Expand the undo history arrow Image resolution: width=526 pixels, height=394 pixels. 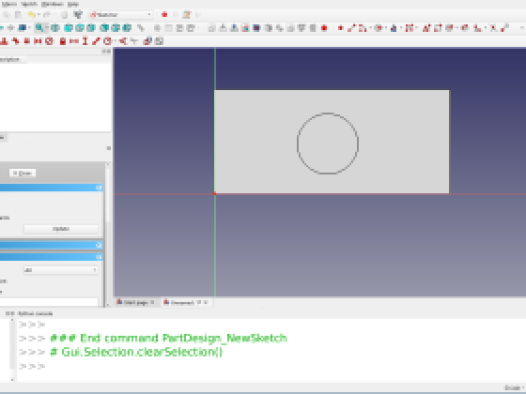point(39,15)
